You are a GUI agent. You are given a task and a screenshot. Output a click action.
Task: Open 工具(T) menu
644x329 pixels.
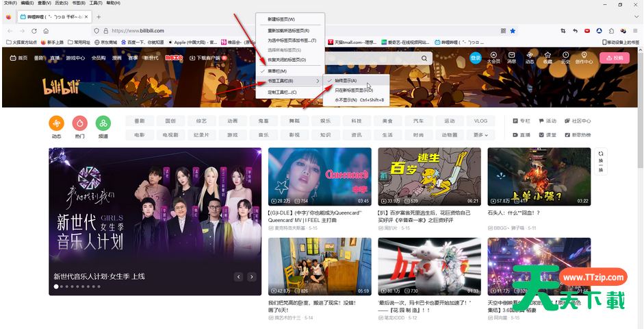pos(96,3)
